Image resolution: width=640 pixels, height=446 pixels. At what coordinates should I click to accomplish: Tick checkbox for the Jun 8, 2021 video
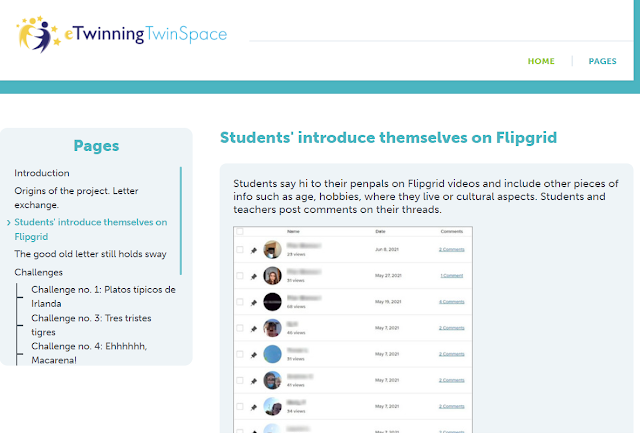[x=240, y=249]
